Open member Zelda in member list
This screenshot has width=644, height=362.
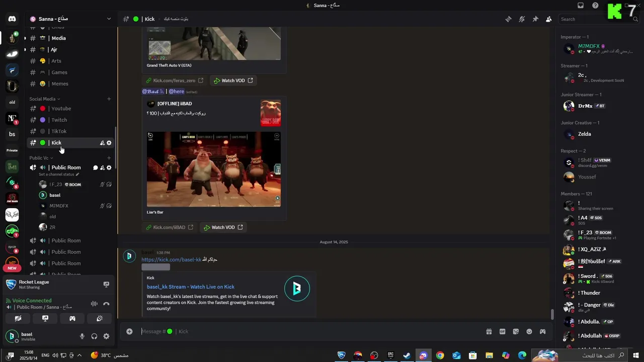(x=599, y=134)
